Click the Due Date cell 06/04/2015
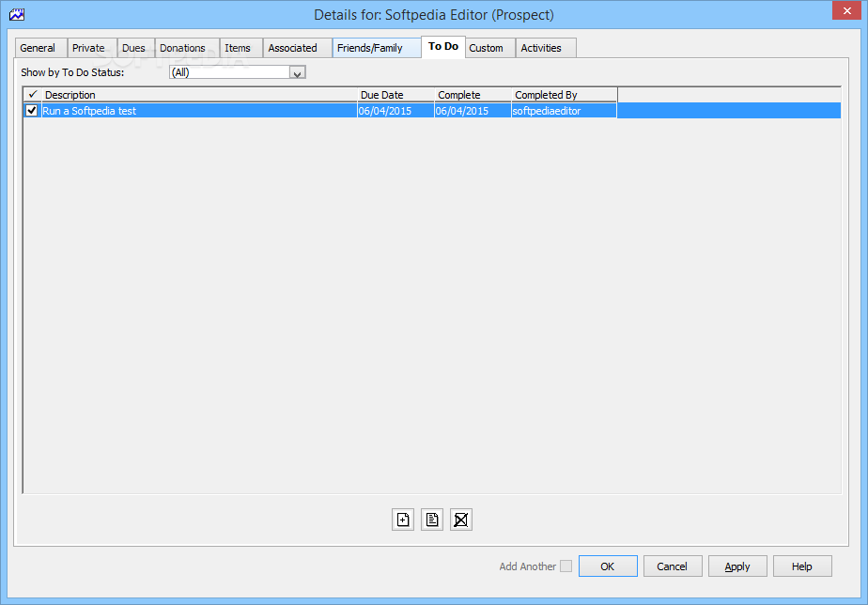868x605 pixels. click(395, 111)
